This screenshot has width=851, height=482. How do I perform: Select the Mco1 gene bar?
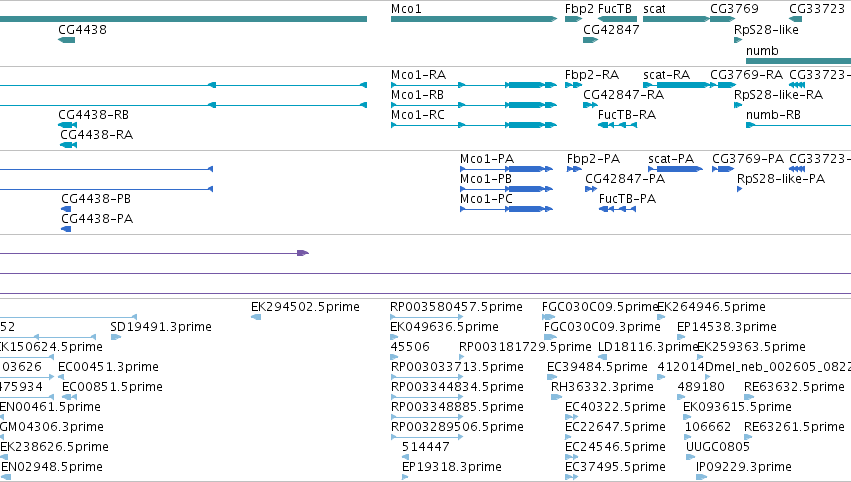(474, 19)
